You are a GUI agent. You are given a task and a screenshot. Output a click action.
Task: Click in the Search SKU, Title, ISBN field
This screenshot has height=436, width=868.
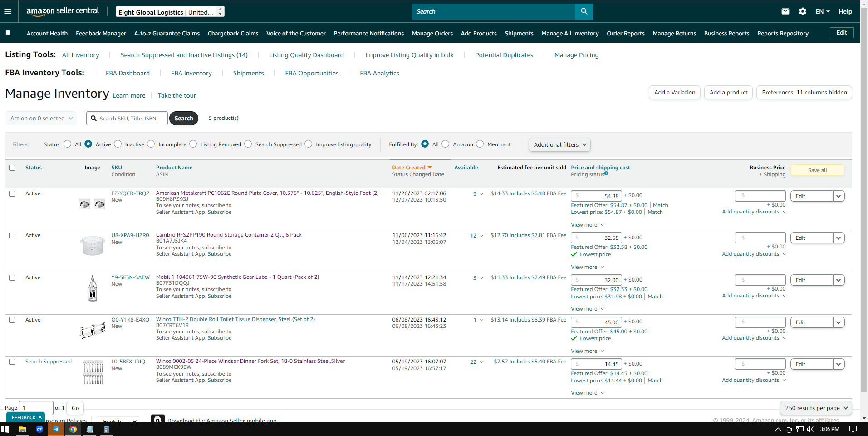click(127, 118)
